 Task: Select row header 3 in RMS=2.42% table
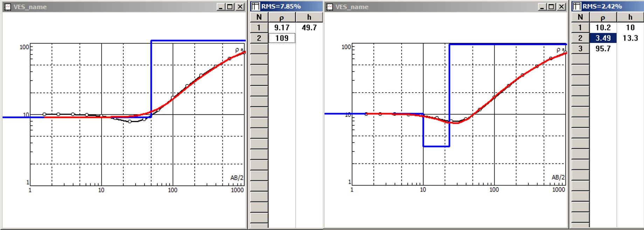point(581,49)
